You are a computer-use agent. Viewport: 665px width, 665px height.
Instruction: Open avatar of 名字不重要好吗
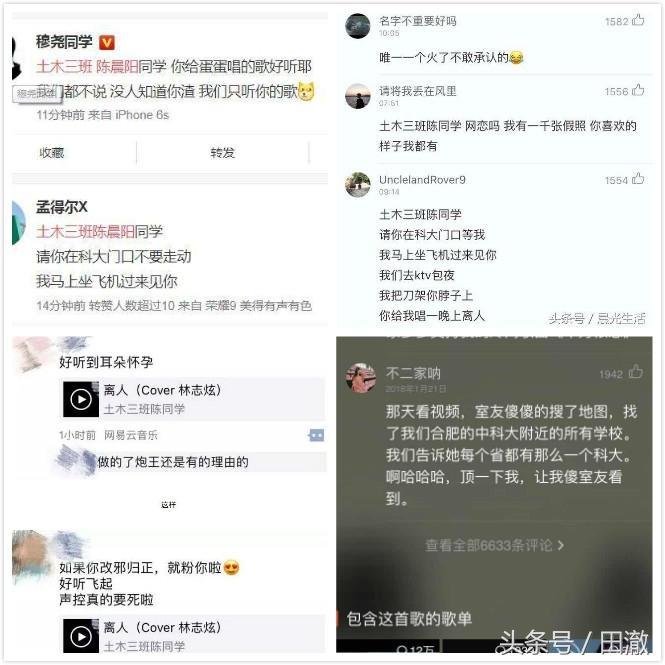(x=358, y=26)
